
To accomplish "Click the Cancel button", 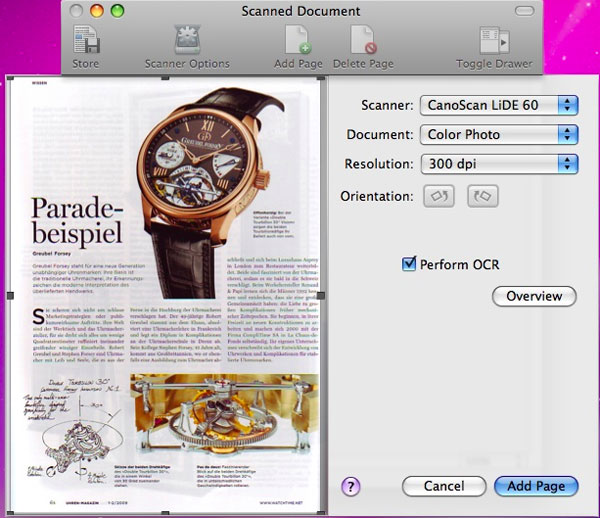I will point(444,486).
